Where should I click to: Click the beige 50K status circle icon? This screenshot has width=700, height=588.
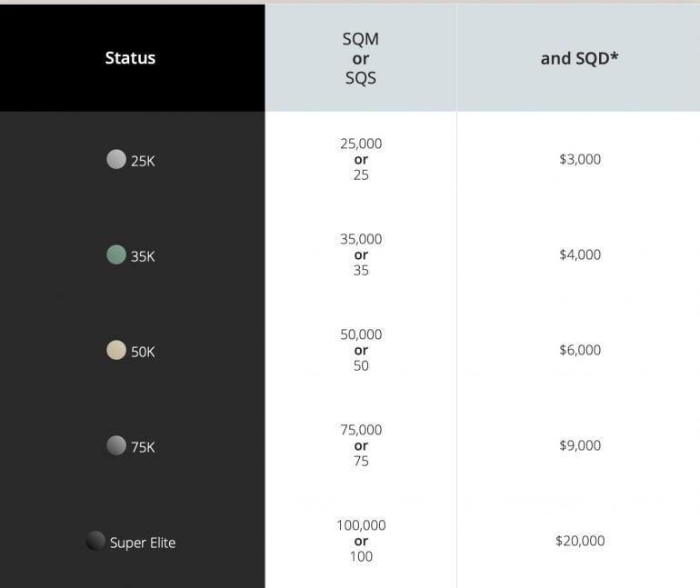point(115,351)
